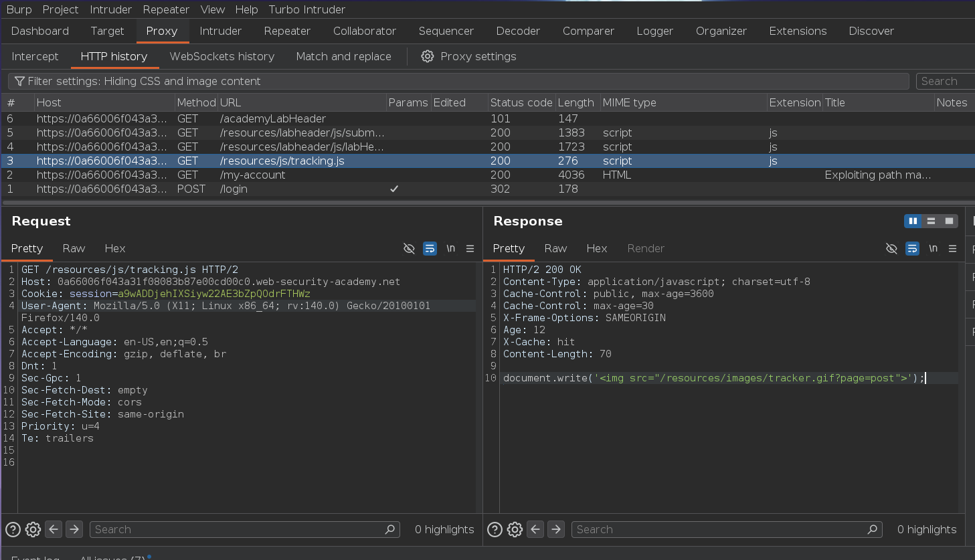The height and width of the screenshot is (560, 975).
Task: Sort by Method column header
Action: tap(196, 102)
